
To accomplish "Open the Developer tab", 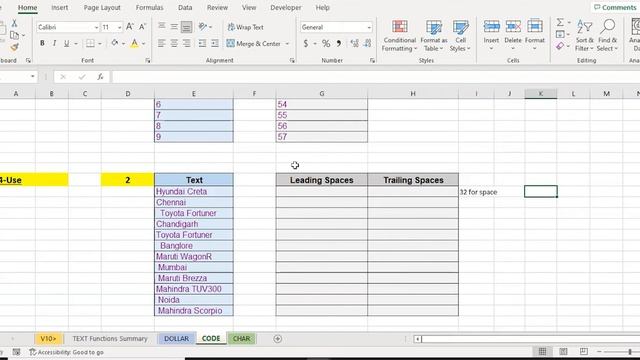I will point(286,7).
